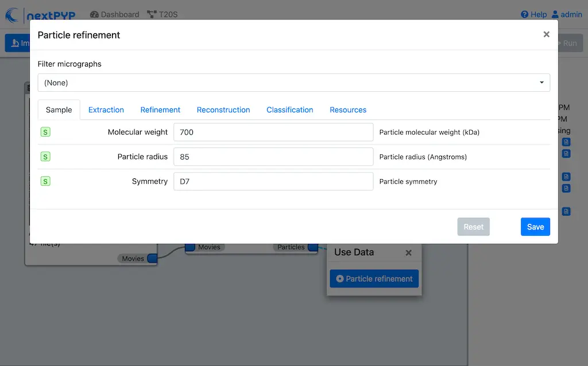Click the Particles output port connector
588x366 pixels.
312,247
